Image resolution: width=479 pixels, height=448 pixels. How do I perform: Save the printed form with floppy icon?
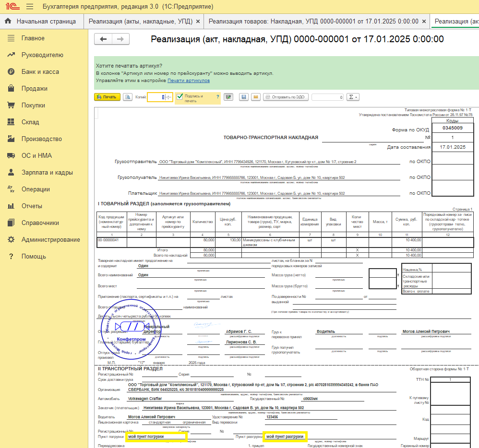tap(243, 97)
